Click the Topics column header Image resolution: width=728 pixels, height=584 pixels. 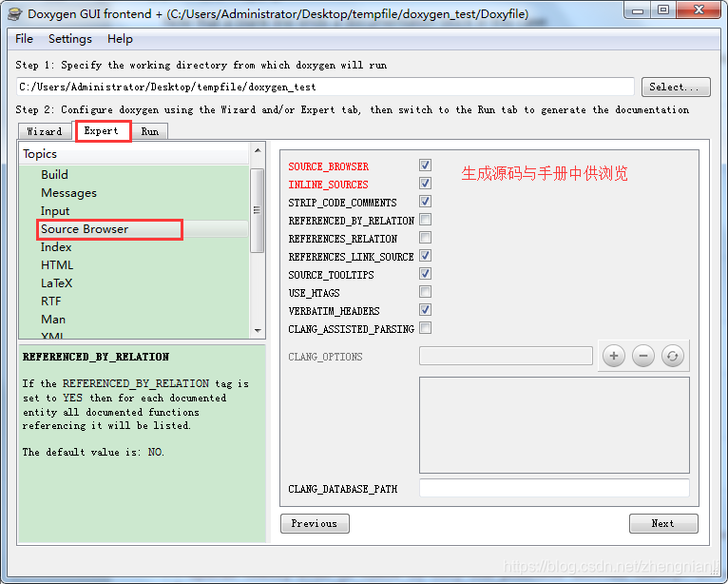(134, 154)
